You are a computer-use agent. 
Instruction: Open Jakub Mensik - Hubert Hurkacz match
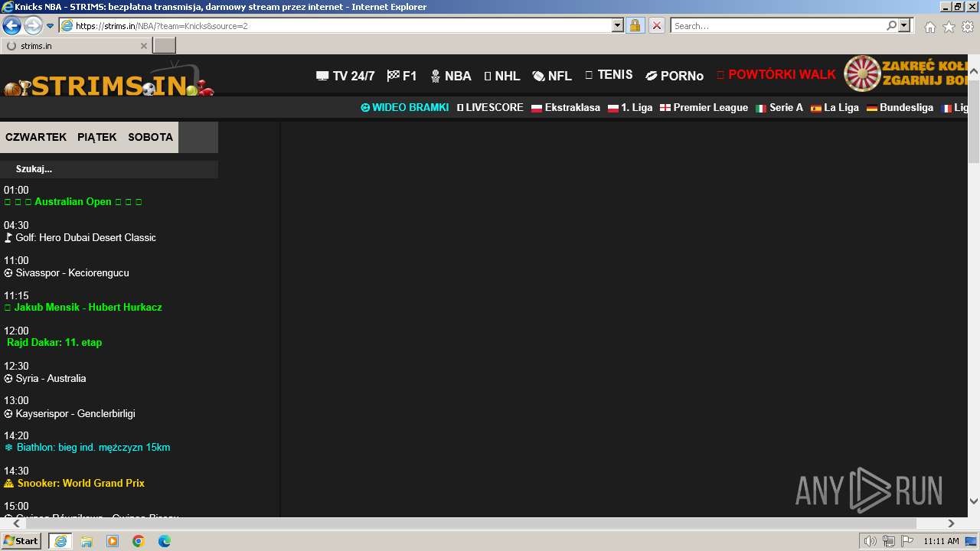(83, 307)
